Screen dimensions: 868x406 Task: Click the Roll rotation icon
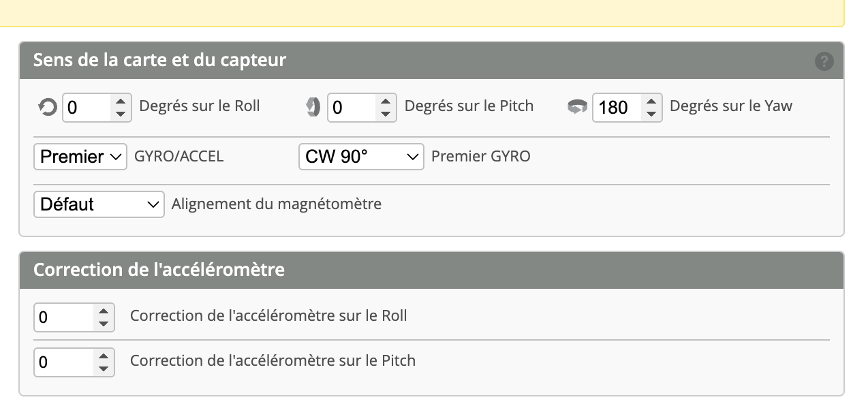point(47,107)
